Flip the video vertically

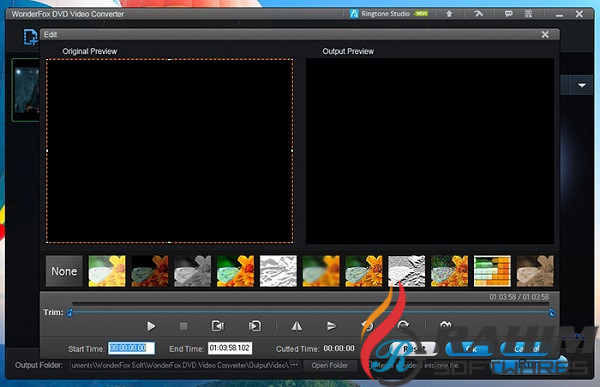(331, 326)
